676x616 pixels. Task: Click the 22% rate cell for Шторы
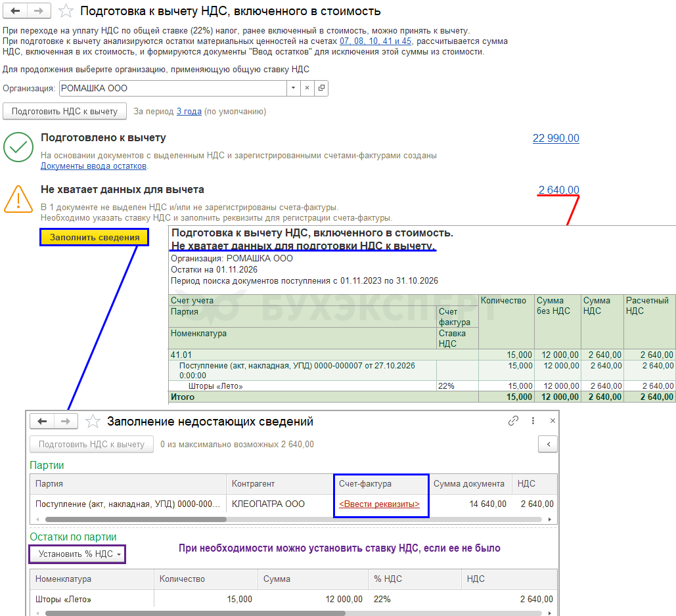click(415, 599)
